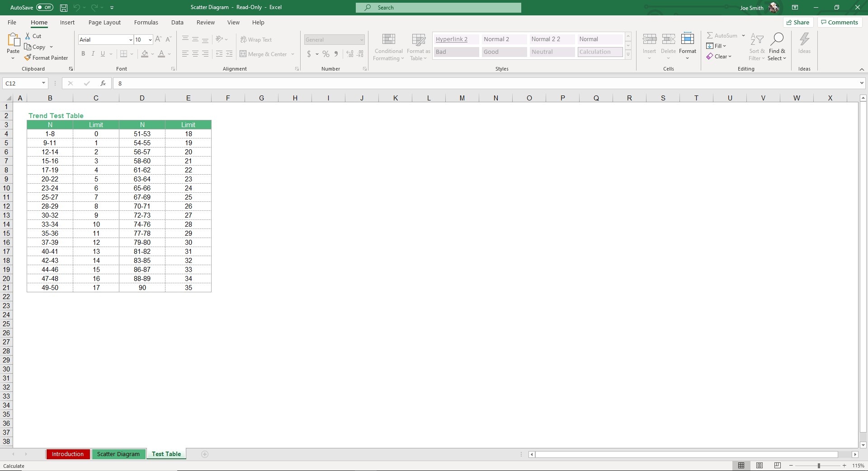Viewport: 868px width, 471px height.
Task: Toggle AutoSave switch
Action: 45,8
